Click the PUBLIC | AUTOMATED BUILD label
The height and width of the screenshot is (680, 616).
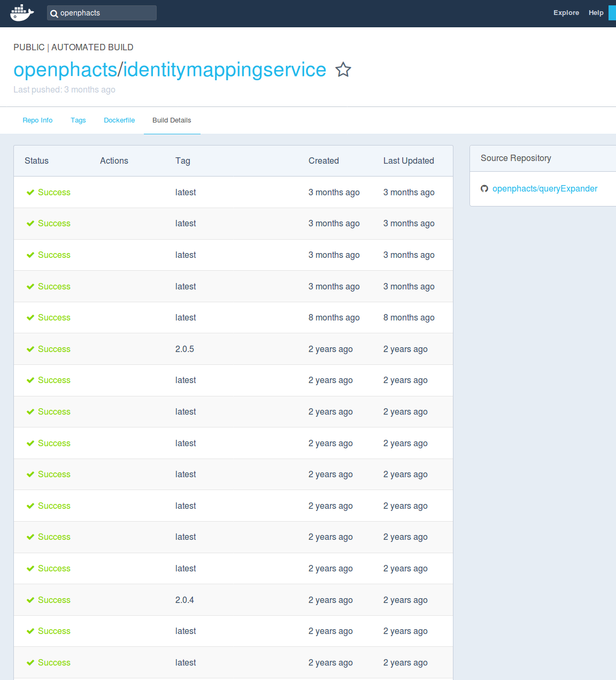73,47
